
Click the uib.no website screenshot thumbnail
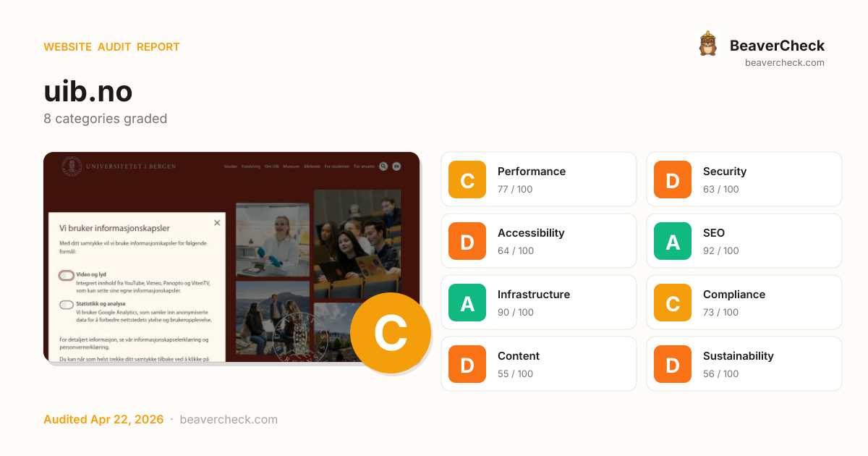[231, 257]
